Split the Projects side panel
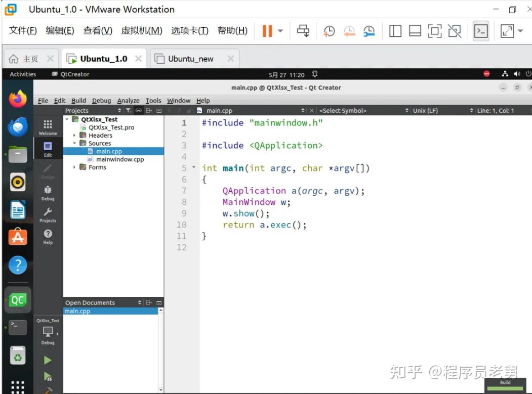This screenshot has height=394, width=532. (149, 110)
